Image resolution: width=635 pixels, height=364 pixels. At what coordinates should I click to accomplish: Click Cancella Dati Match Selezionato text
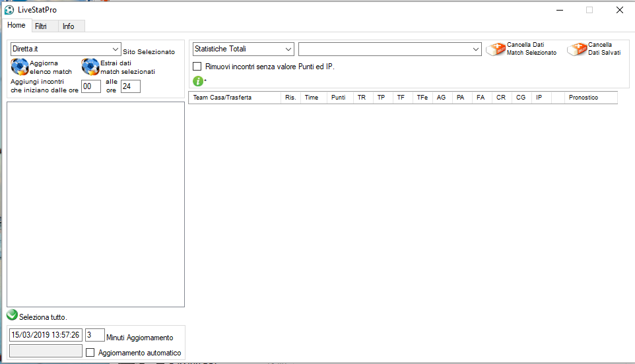pyautogui.click(x=532, y=49)
